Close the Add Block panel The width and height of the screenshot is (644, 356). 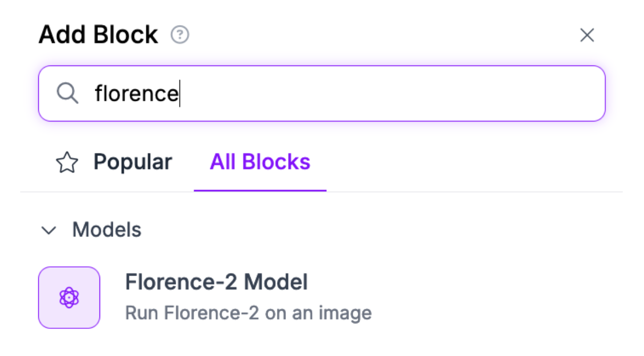pos(587,36)
